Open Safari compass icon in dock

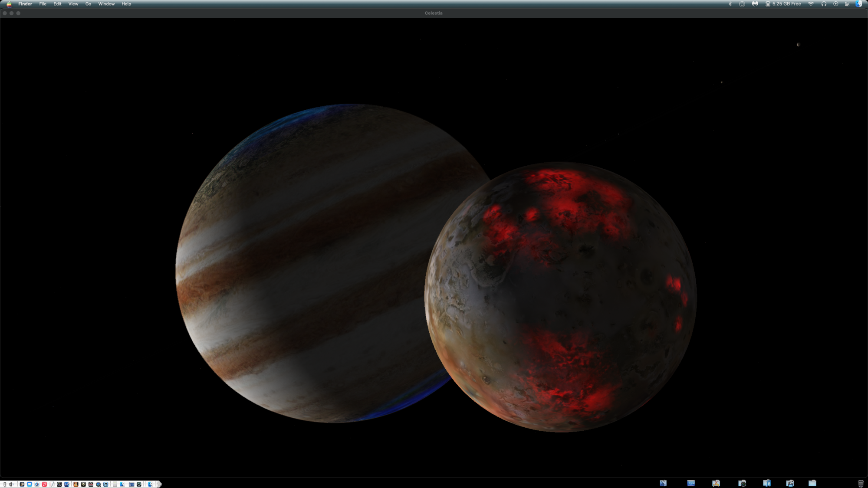click(x=37, y=484)
